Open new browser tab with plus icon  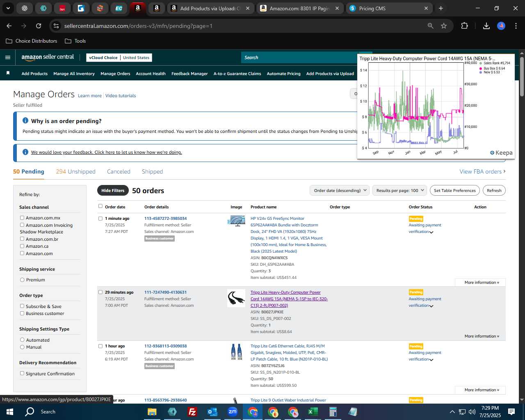tap(441, 8)
